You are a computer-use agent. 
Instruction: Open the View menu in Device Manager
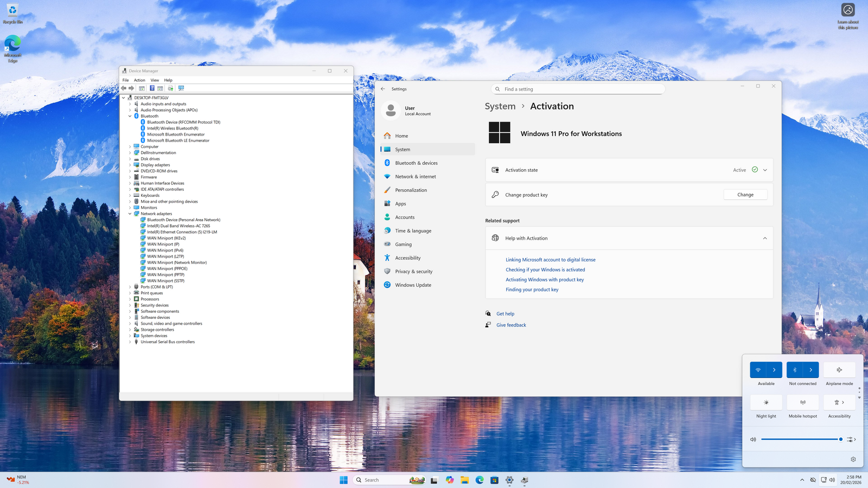coord(155,80)
